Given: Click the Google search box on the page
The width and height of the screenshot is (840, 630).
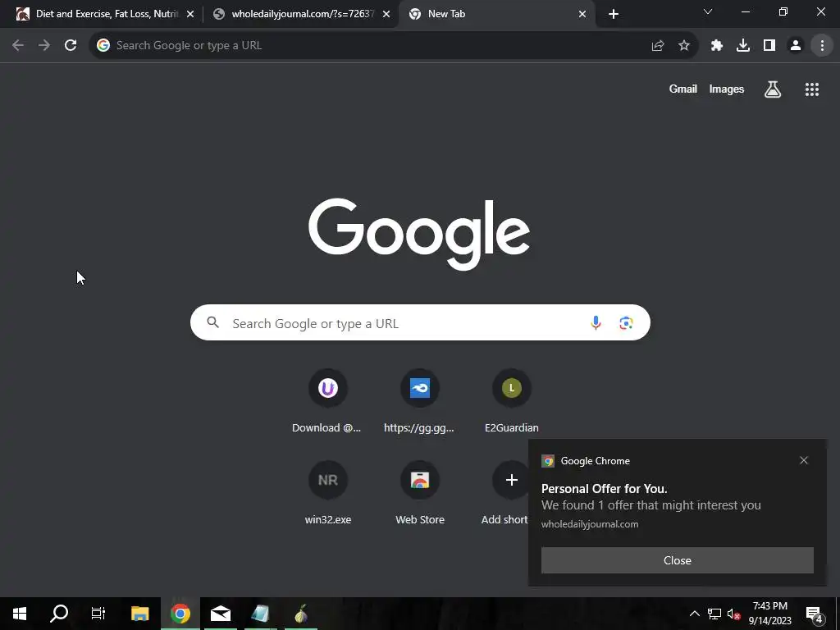Looking at the screenshot, I should coord(420,322).
